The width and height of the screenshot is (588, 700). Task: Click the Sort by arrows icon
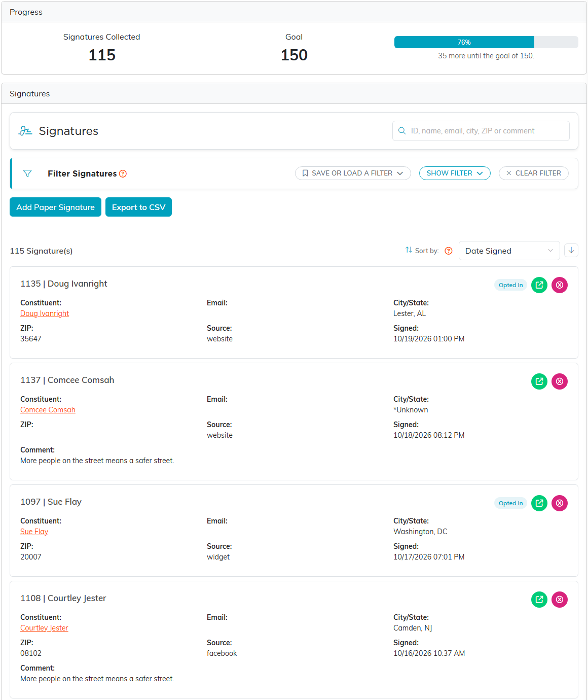(409, 250)
